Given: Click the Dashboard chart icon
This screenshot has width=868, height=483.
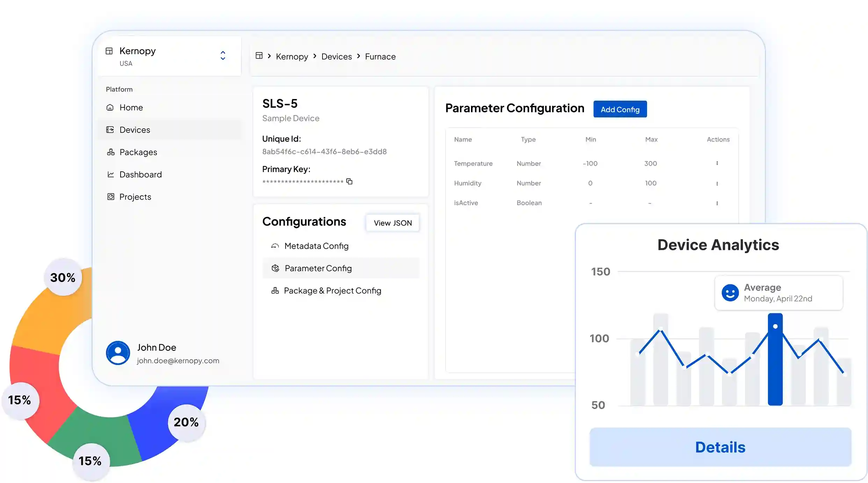Looking at the screenshot, I should point(111,174).
